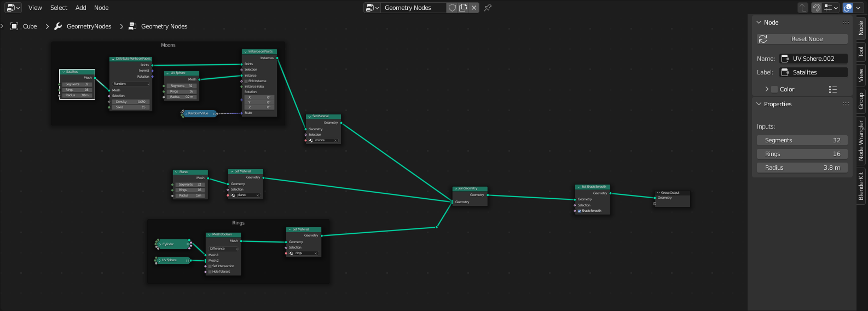The width and height of the screenshot is (868, 311).
Task: Click the Geometry Nodes tree name field
Action: tap(413, 8)
